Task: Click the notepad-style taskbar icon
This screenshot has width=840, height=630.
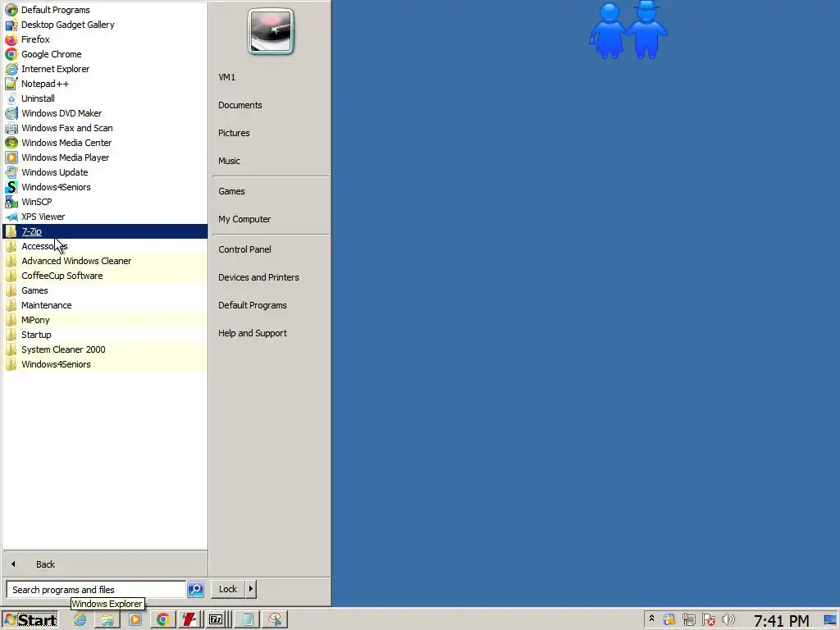Action: click(248, 620)
